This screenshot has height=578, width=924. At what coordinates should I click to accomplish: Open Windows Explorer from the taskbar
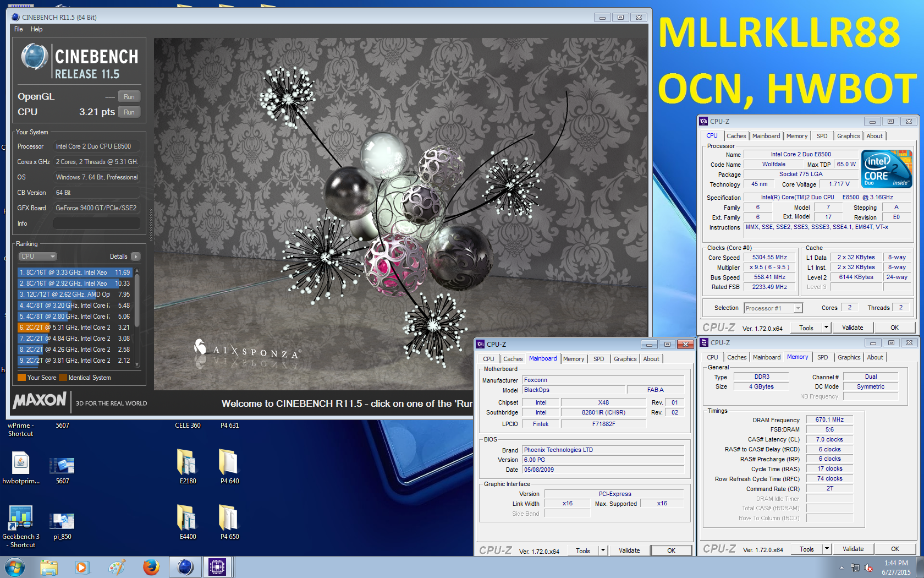point(49,567)
